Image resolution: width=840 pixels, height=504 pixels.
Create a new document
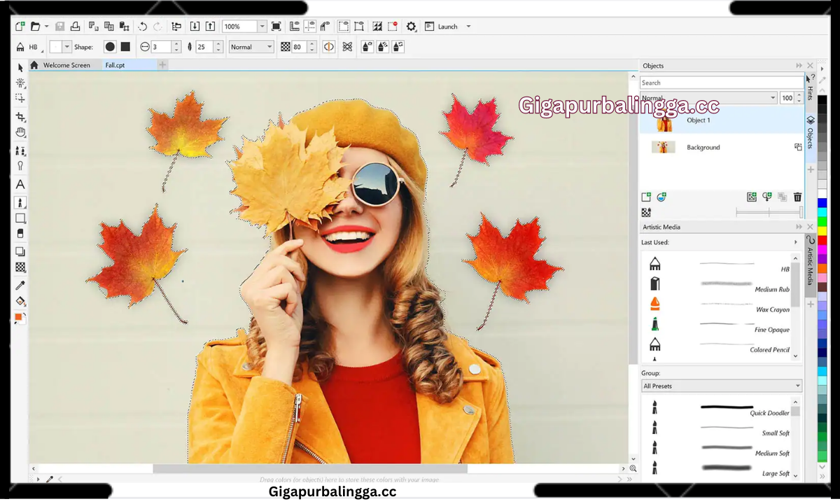(20, 27)
